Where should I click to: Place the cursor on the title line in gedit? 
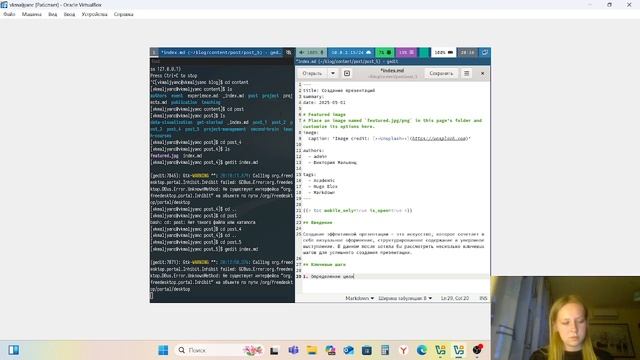click(x=339, y=90)
